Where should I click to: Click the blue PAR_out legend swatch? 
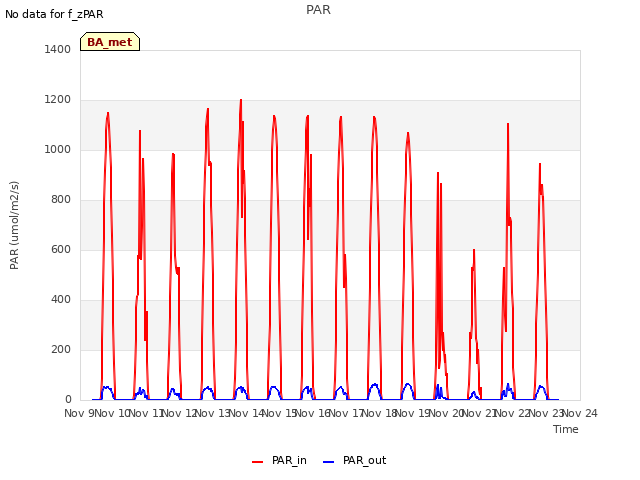point(329,462)
